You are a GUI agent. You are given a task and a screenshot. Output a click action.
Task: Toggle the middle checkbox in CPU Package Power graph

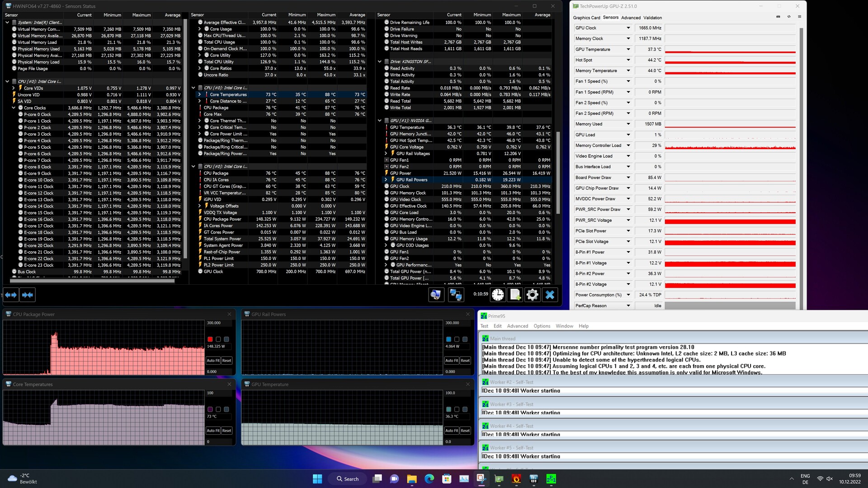pos(218,339)
